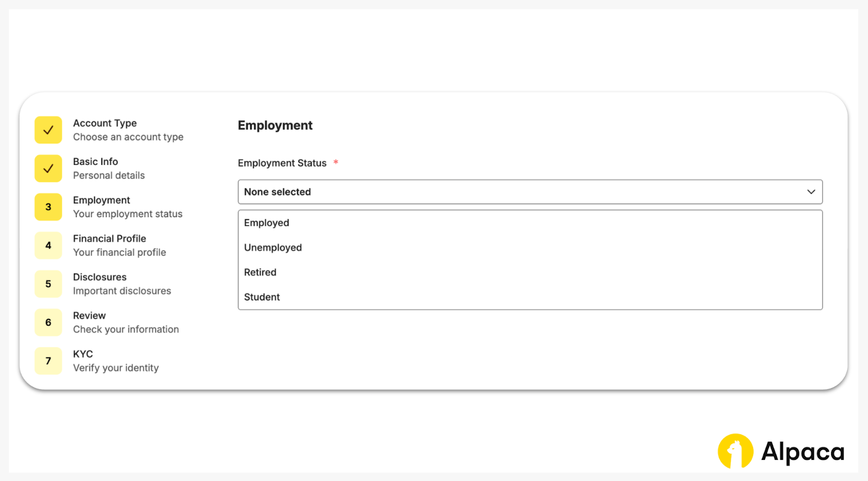This screenshot has width=868, height=481.
Task: Go to Account Type step label
Action: tap(105, 123)
